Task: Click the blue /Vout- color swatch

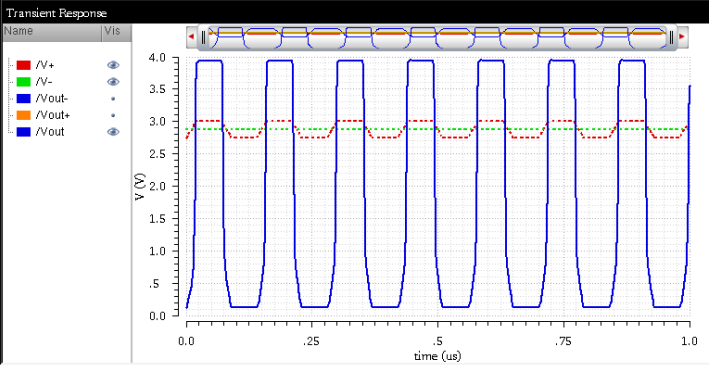Action: click(24, 99)
